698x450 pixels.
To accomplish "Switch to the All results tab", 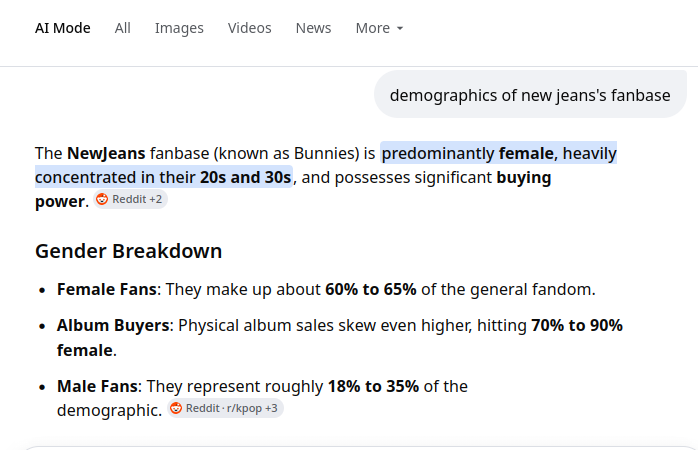I will 122,28.
